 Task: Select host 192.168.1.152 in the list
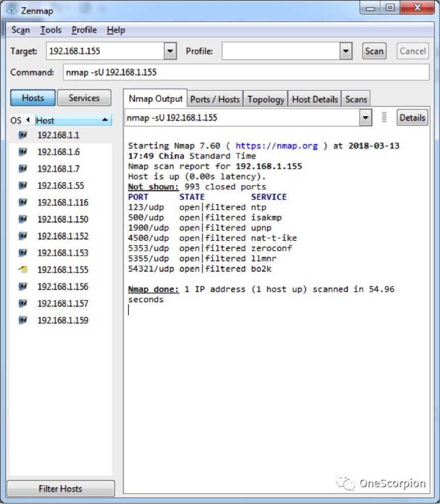coord(61,236)
